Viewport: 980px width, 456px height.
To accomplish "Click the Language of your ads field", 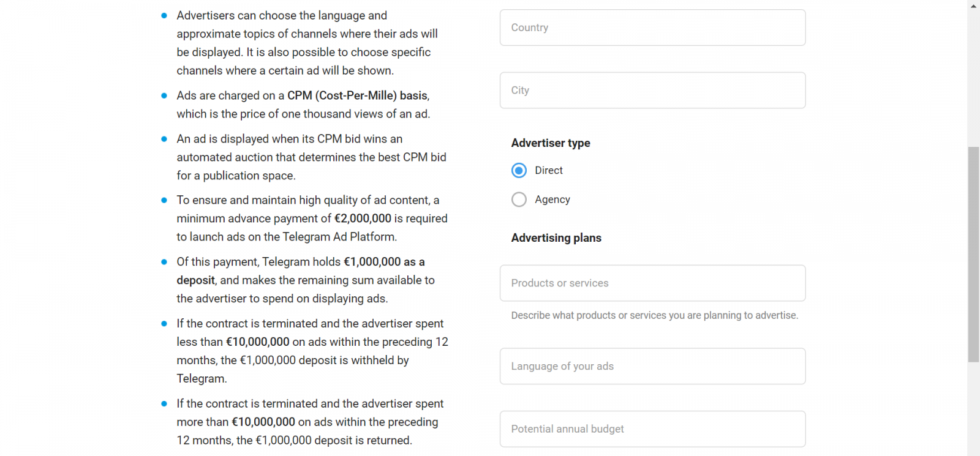I will pyautogui.click(x=652, y=367).
